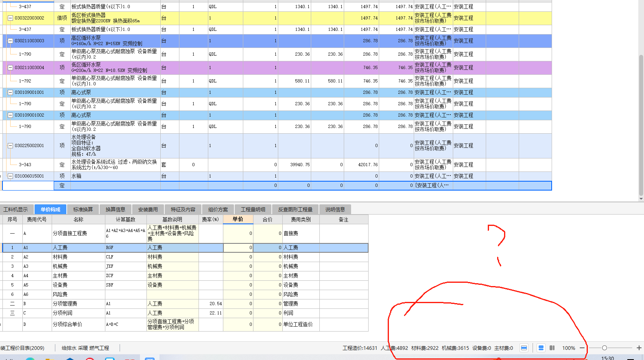Click the scrollbar down arrow of the item list

[641, 199]
